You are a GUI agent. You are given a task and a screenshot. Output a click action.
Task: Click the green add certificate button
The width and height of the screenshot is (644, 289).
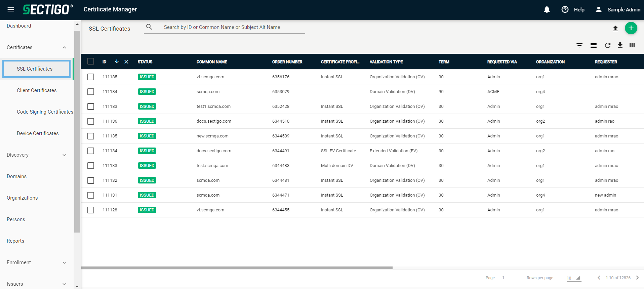pyautogui.click(x=631, y=28)
